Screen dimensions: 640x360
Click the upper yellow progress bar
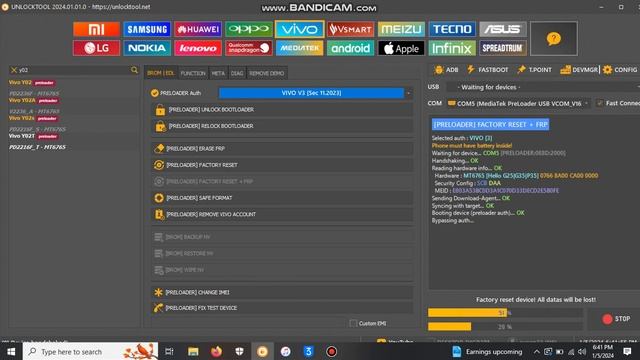pyautogui.click(x=505, y=313)
